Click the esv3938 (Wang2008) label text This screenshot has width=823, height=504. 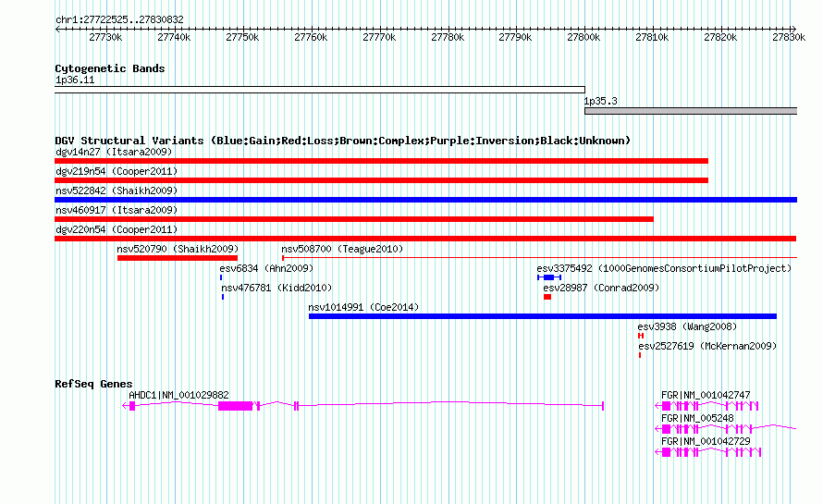687,326
